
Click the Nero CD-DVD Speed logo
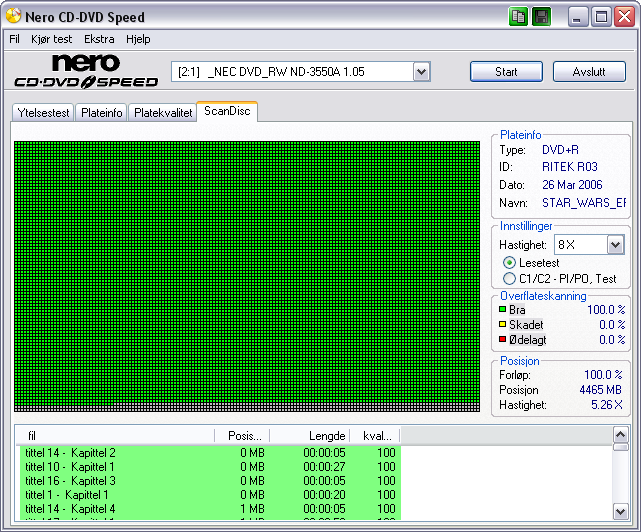[86, 71]
